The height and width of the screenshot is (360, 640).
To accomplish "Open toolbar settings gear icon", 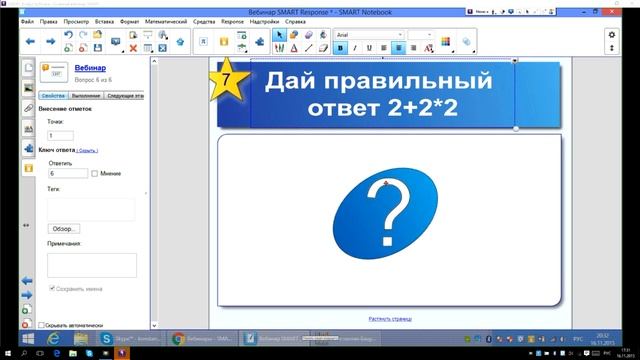I will click(611, 35).
